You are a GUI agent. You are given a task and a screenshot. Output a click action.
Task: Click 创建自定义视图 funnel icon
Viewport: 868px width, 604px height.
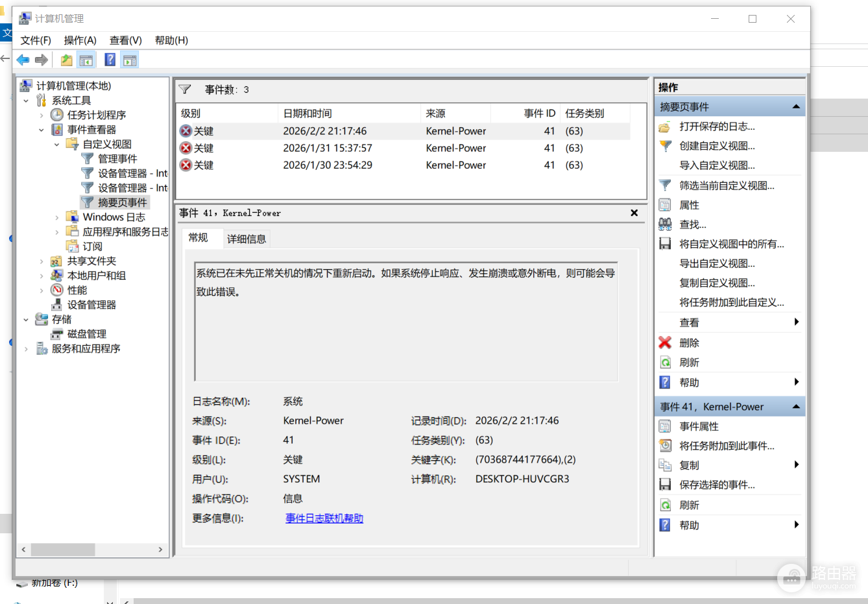pos(665,146)
